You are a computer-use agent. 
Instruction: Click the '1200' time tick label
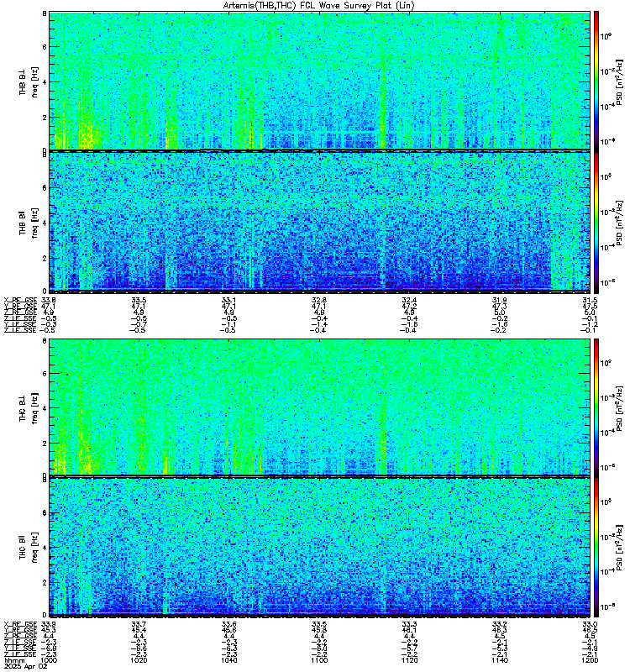590,660
